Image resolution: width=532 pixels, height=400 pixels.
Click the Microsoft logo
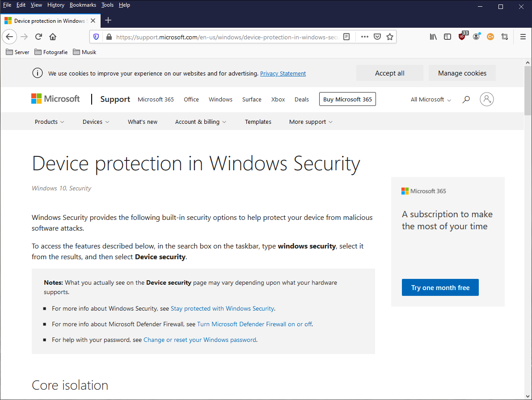pos(55,99)
